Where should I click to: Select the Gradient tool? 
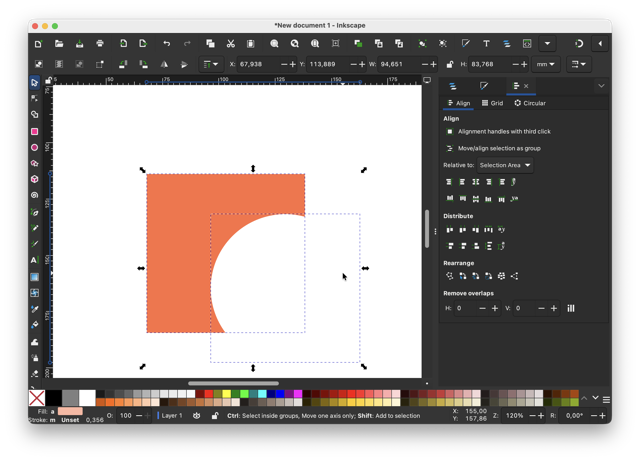(35, 277)
